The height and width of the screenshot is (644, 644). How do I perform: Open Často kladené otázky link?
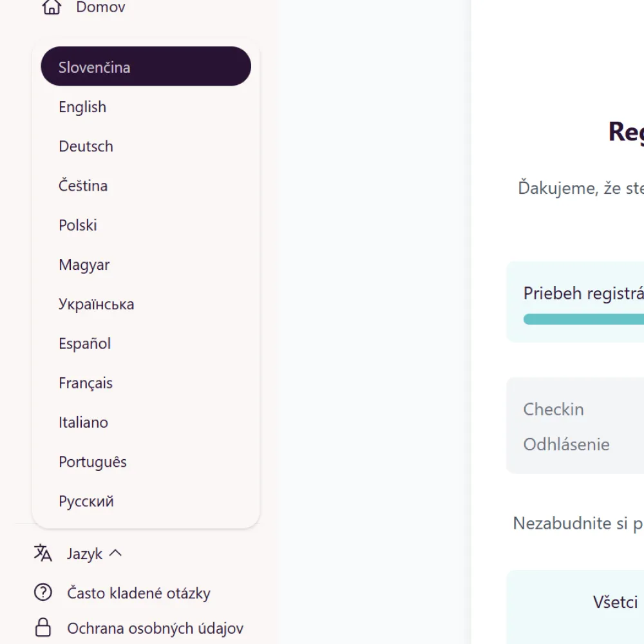(x=139, y=593)
